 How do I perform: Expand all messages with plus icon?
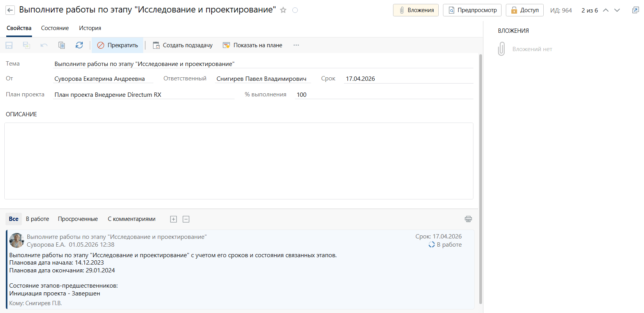pyautogui.click(x=174, y=219)
